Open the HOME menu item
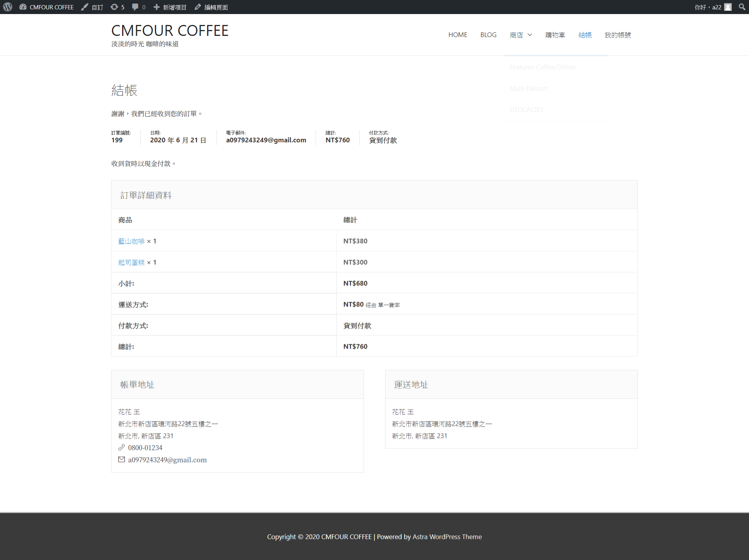Image resolution: width=749 pixels, height=560 pixels. point(458,35)
